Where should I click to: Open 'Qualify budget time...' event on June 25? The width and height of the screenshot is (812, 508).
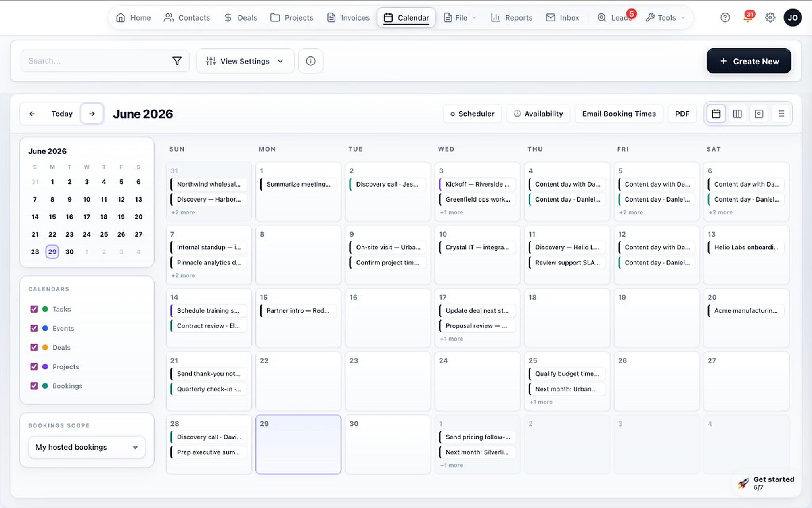(x=567, y=374)
